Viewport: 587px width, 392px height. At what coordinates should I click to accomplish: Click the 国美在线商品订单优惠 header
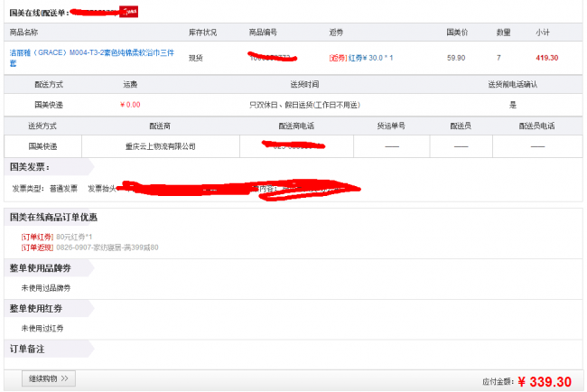click(x=52, y=218)
